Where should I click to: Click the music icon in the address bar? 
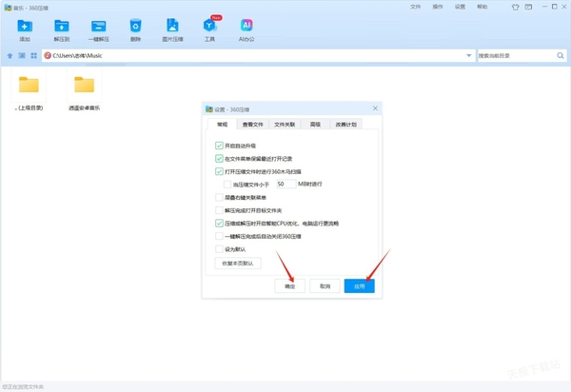[x=48, y=56]
